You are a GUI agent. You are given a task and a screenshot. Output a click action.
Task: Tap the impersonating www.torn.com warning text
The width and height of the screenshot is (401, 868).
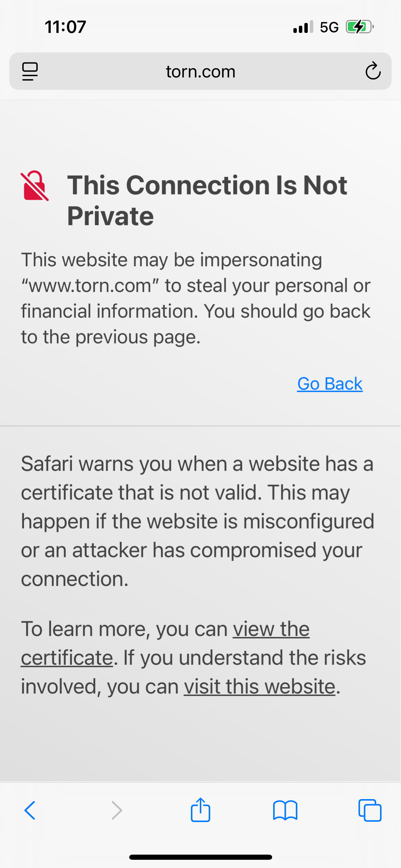click(196, 298)
